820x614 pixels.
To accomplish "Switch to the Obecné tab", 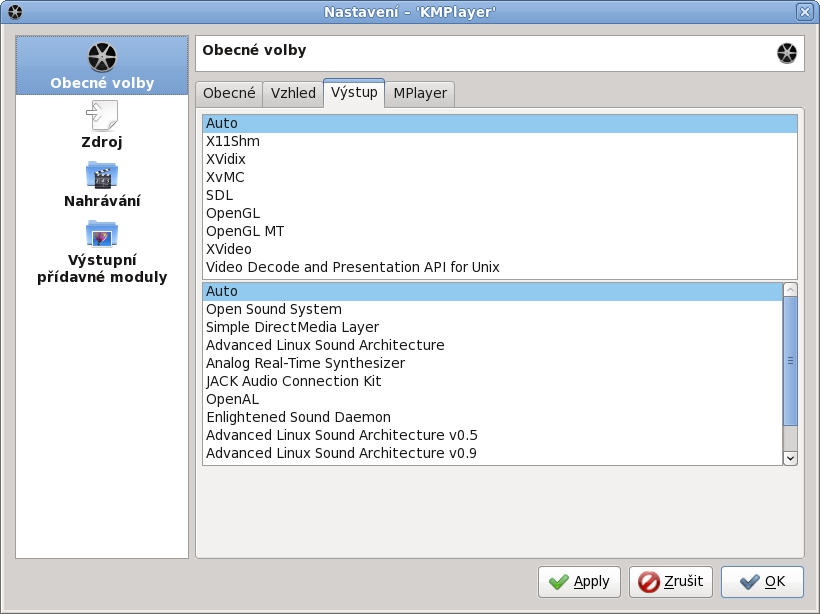I will (229, 94).
